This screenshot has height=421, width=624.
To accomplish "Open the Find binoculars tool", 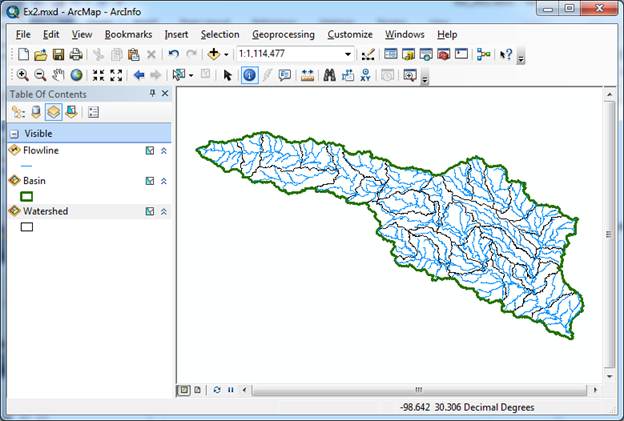I will pyautogui.click(x=327, y=75).
